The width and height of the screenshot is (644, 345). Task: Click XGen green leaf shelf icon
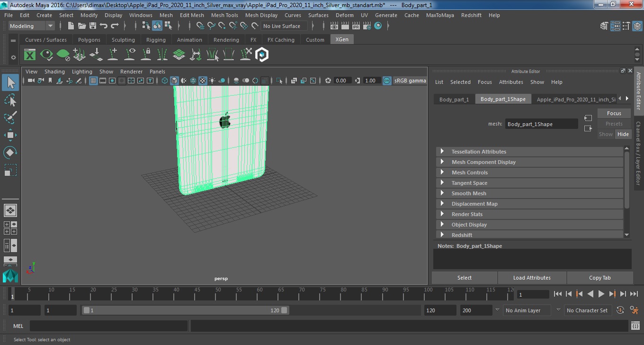click(63, 55)
